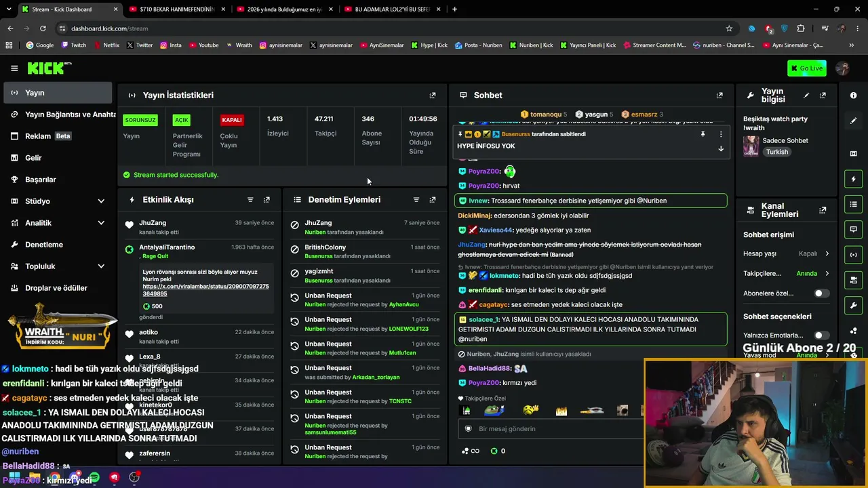Pop out the Kanal Eylemleri panel
This screenshot has width=868, height=488.
pos(823,210)
